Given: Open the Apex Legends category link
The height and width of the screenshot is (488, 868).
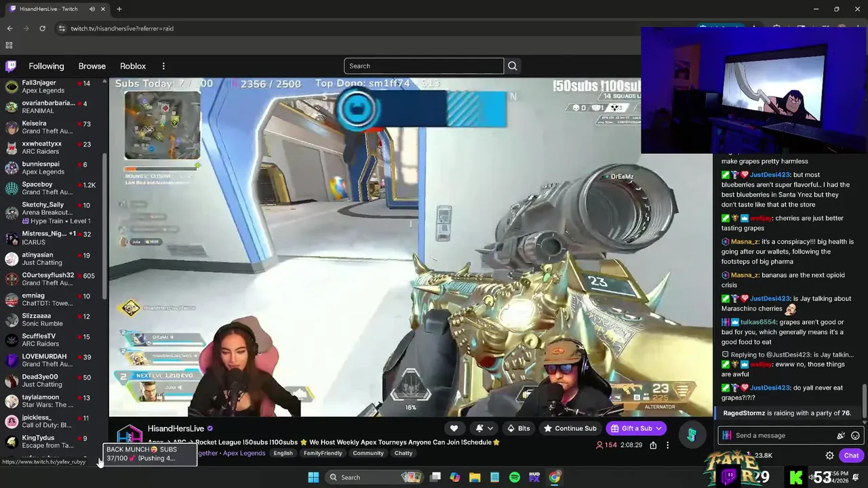Looking at the screenshot, I should click(244, 453).
